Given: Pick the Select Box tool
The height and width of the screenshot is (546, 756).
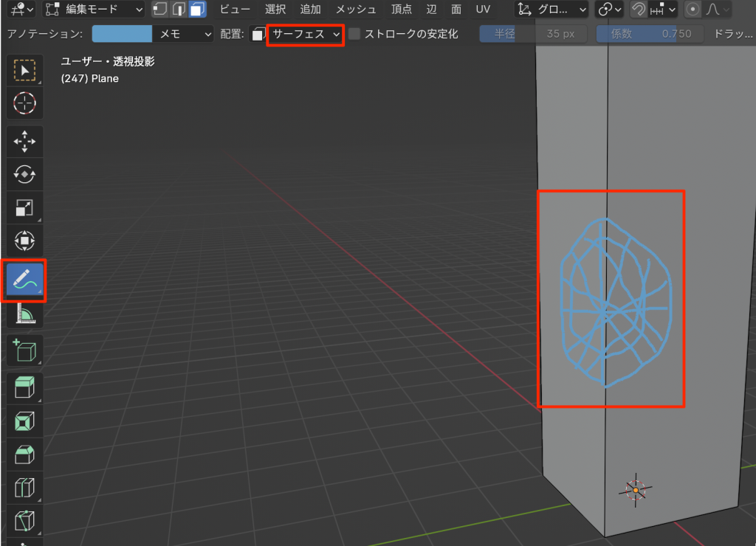Looking at the screenshot, I should pyautogui.click(x=24, y=70).
